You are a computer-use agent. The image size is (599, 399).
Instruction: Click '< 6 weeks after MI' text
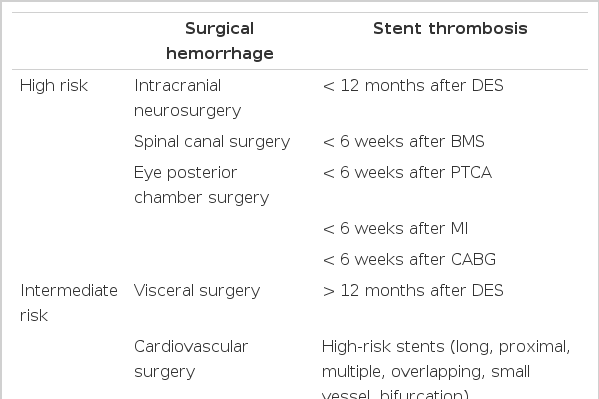395,229
